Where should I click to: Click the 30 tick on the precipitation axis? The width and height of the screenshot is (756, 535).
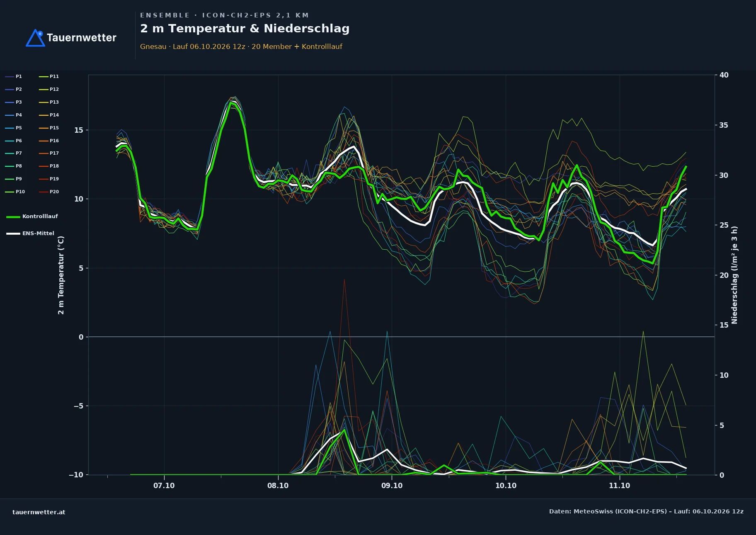[724, 175]
